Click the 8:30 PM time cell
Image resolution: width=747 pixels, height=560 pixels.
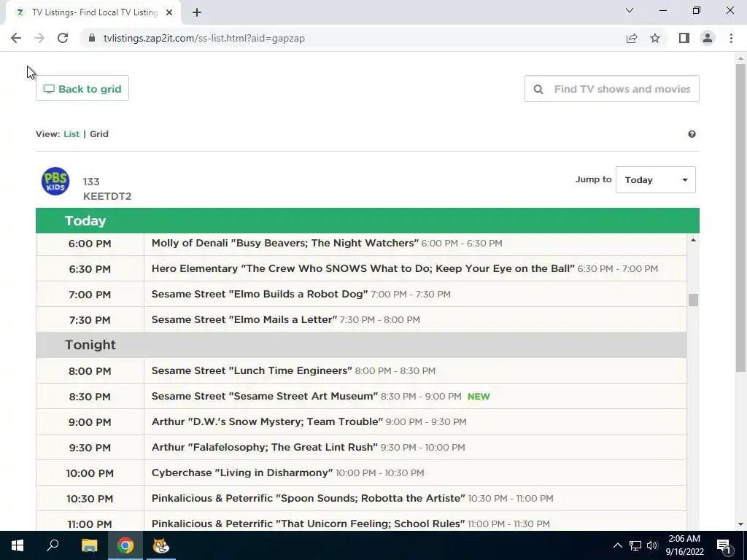coord(90,397)
